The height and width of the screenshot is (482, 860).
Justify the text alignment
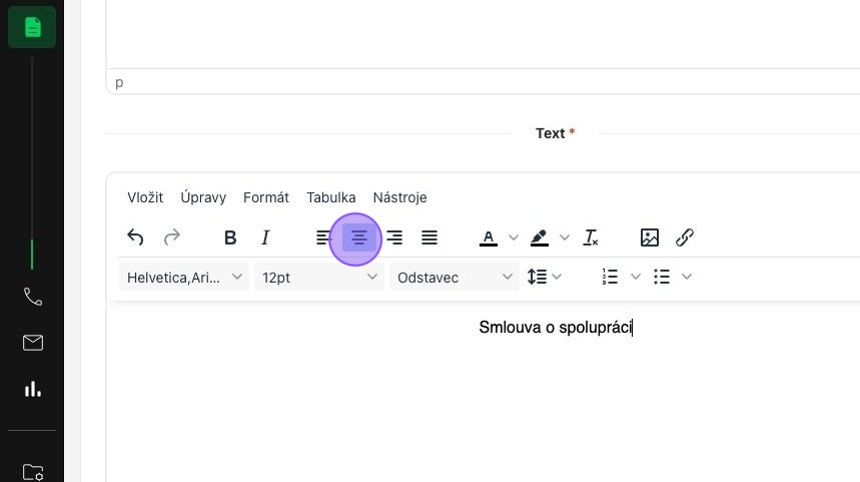(429, 237)
